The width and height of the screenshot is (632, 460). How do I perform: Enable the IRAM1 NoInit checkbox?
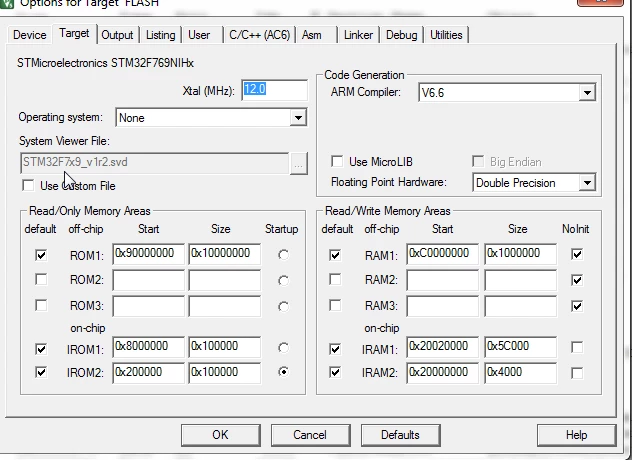(577, 347)
